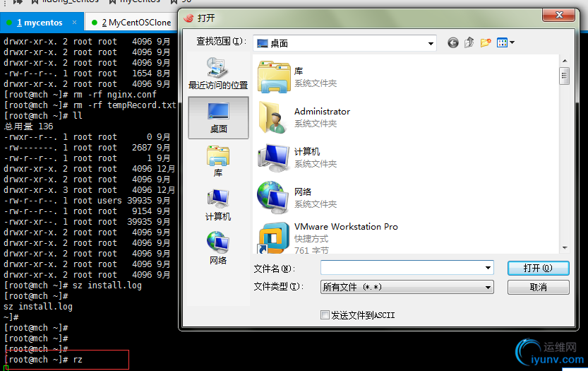The height and width of the screenshot is (371, 588).
Task: Click the back navigation arrow icon
Action: pyautogui.click(x=453, y=43)
